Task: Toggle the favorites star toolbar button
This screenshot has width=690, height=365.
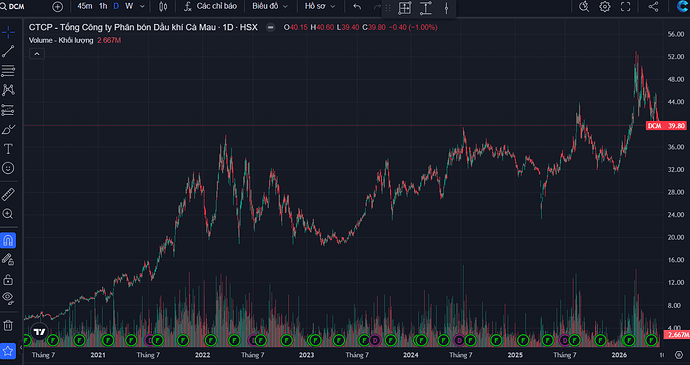Action: (x=8, y=351)
